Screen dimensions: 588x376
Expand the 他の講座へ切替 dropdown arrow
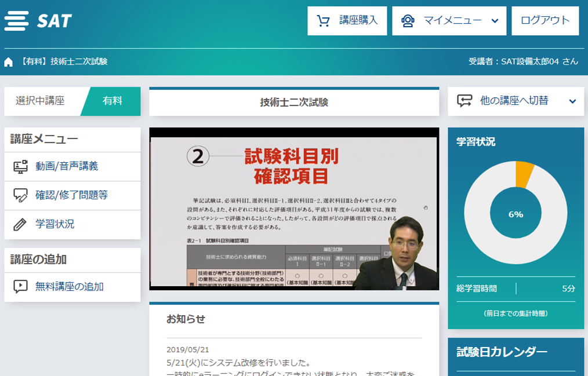pos(572,101)
